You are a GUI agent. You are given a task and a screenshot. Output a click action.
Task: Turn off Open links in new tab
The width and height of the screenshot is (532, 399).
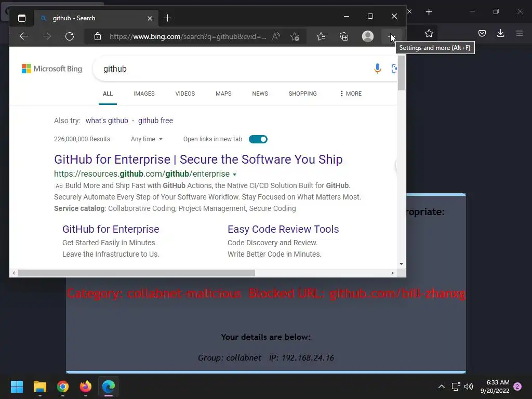pos(258,139)
